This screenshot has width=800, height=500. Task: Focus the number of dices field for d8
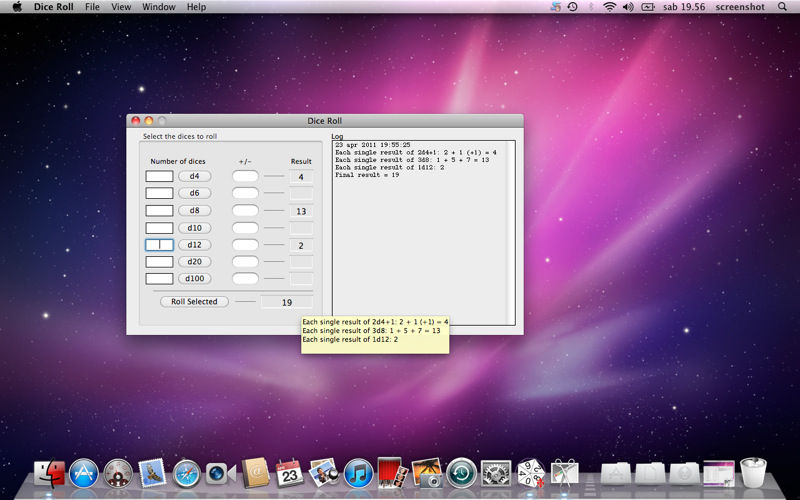tap(159, 210)
